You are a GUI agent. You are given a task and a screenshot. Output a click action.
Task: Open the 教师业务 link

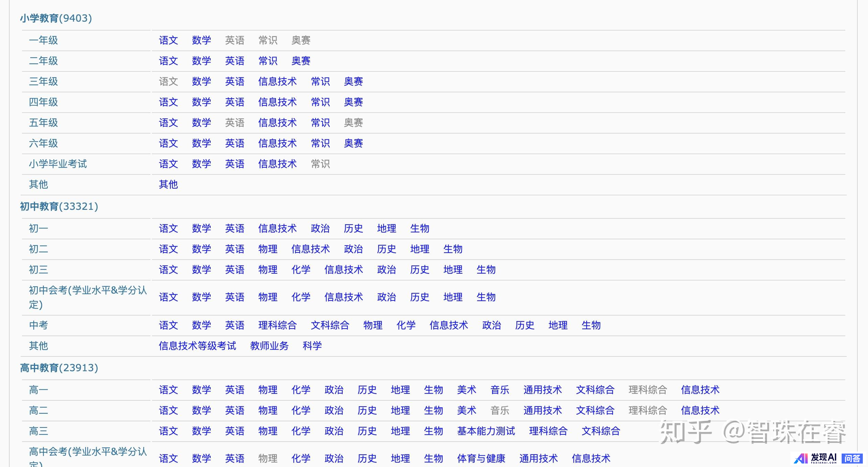269,346
